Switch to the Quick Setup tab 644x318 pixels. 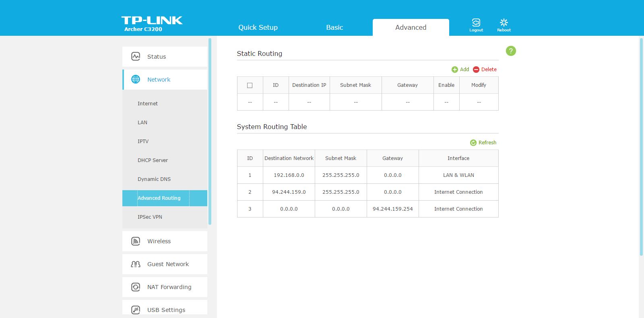258,27
